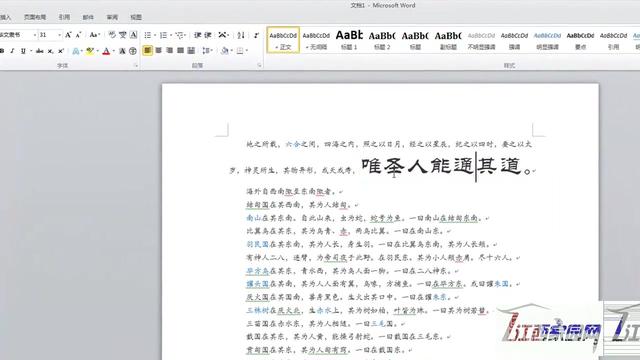Toggle Bold formatting
This screenshot has height=360, width=640.
pos(2,51)
